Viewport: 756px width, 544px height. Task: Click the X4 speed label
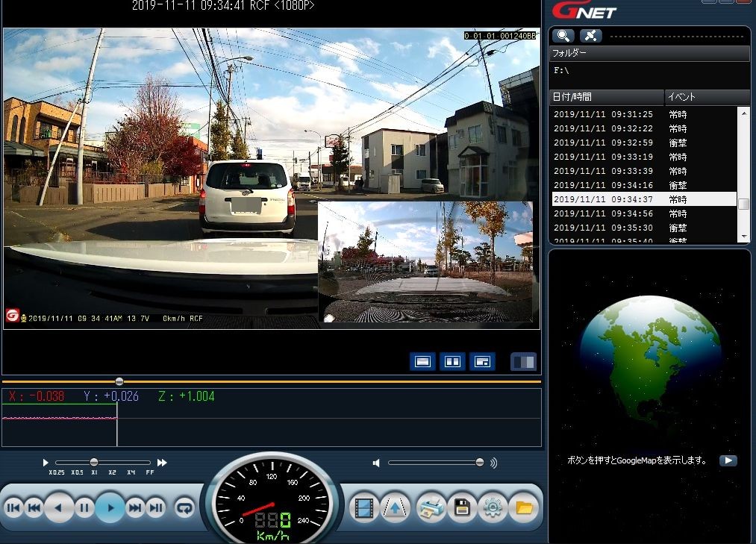pos(131,472)
